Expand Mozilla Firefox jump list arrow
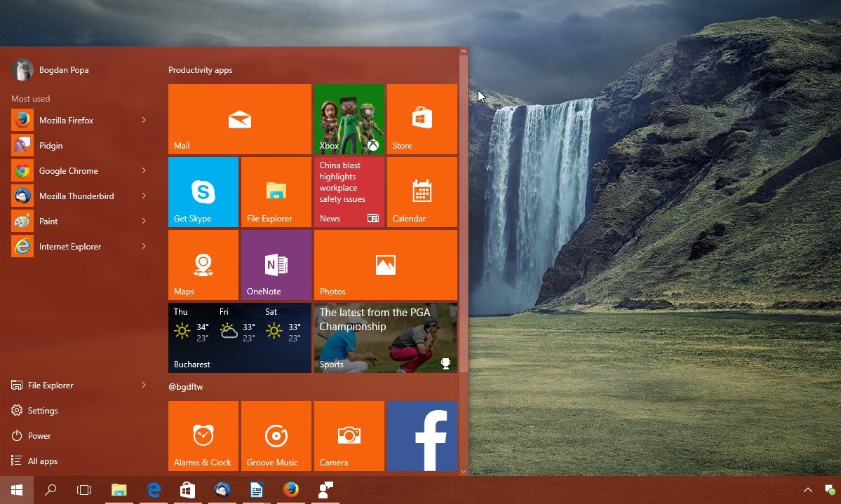Viewport: 841px width, 504px height. click(144, 120)
